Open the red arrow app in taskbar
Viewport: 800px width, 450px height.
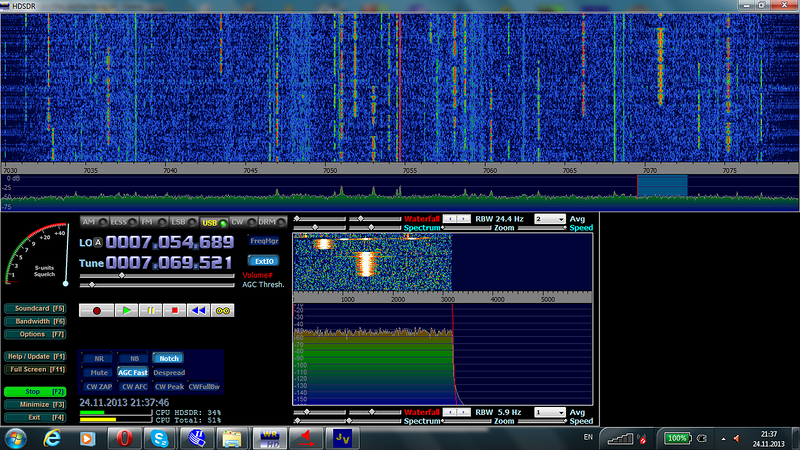coord(306,438)
